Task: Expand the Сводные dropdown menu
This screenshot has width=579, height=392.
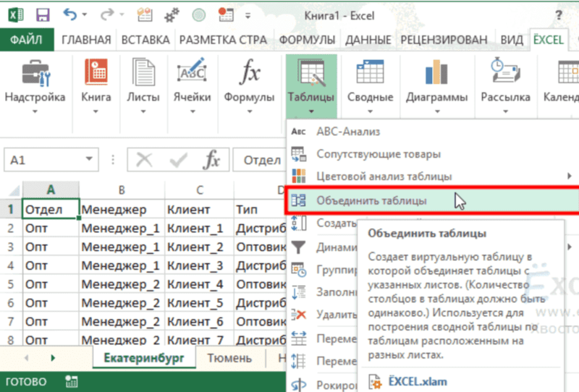Action: [370, 111]
